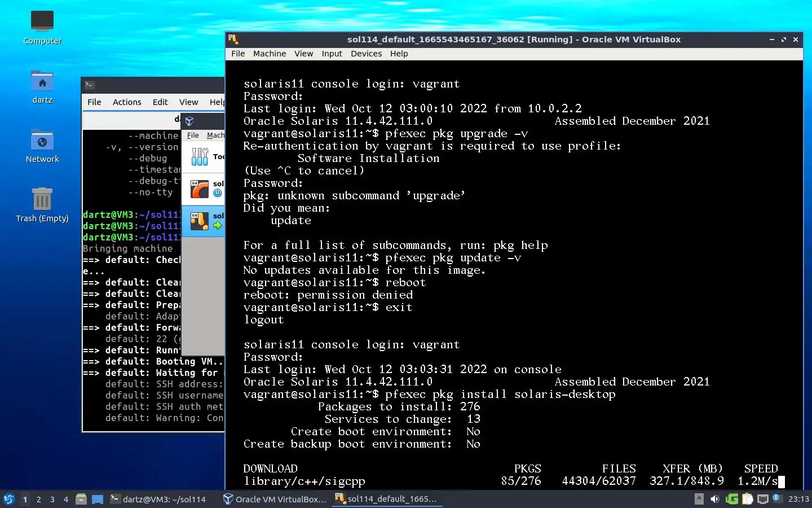Activate sol114_default taskbar button
This screenshot has height=508, width=812.
(x=387, y=499)
